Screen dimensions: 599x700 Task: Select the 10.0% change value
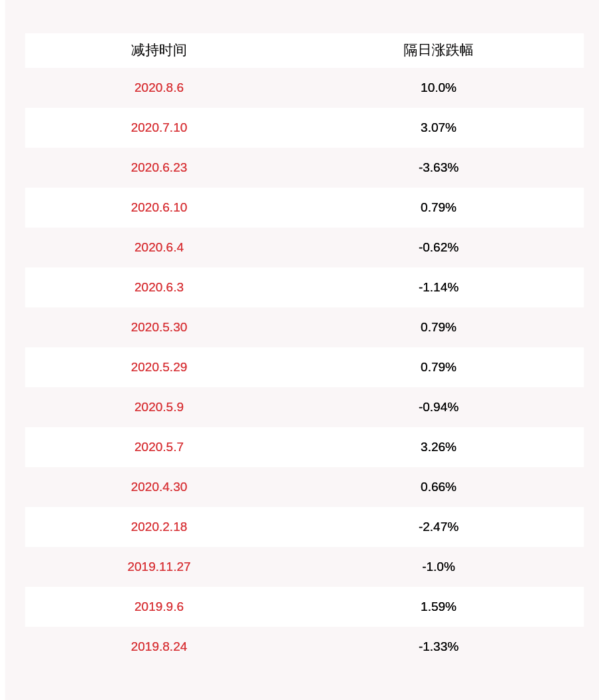[438, 88]
